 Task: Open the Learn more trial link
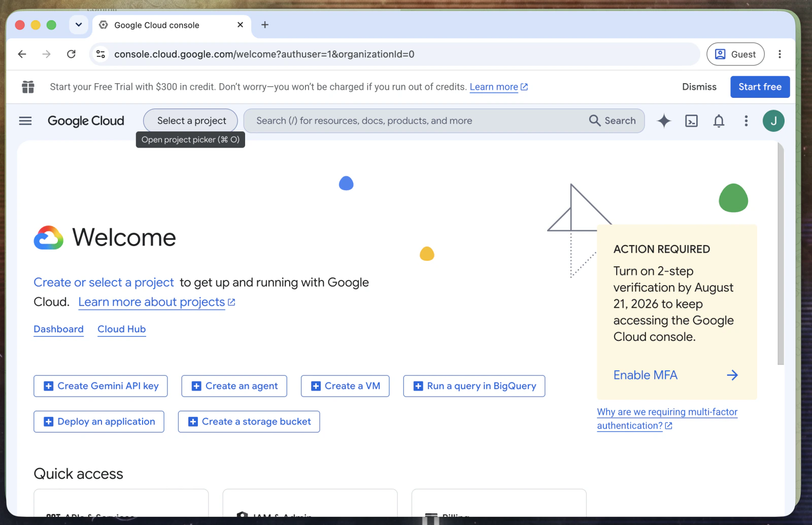coord(499,87)
